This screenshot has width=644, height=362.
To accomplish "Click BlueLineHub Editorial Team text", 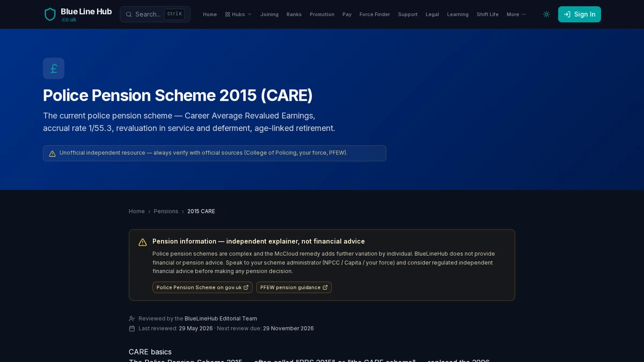I will [221, 319].
